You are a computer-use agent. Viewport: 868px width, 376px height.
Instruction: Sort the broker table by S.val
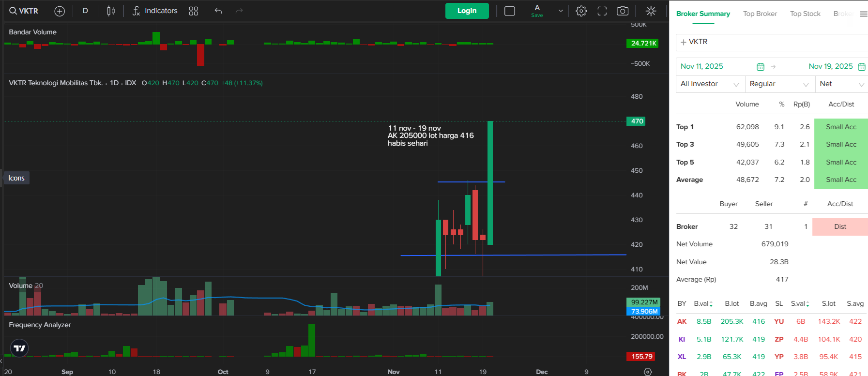tap(800, 304)
